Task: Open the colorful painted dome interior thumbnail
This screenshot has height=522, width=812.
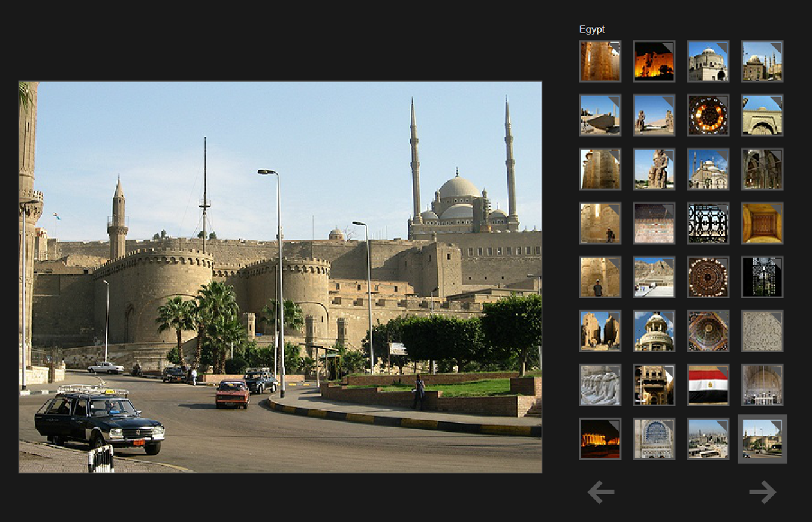Action: [708, 331]
